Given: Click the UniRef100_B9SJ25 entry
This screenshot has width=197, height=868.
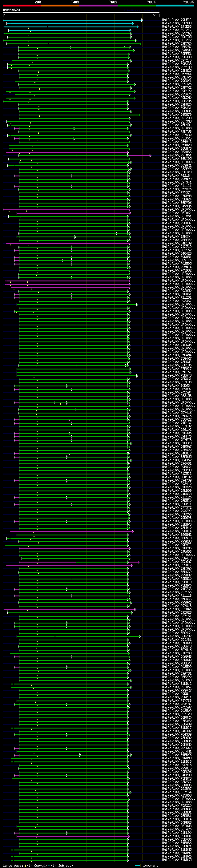Looking at the screenshot, I should coord(177,84).
